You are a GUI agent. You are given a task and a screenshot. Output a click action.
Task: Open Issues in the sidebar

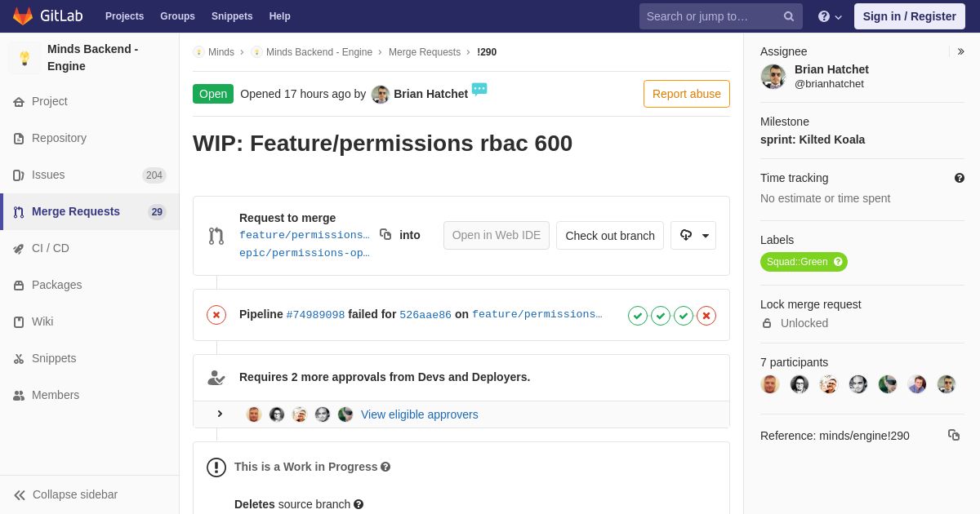click(x=48, y=175)
